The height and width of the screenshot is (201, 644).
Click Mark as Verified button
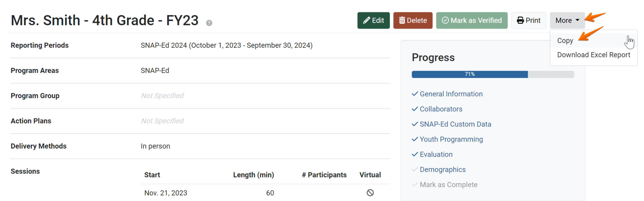click(471, 20)
